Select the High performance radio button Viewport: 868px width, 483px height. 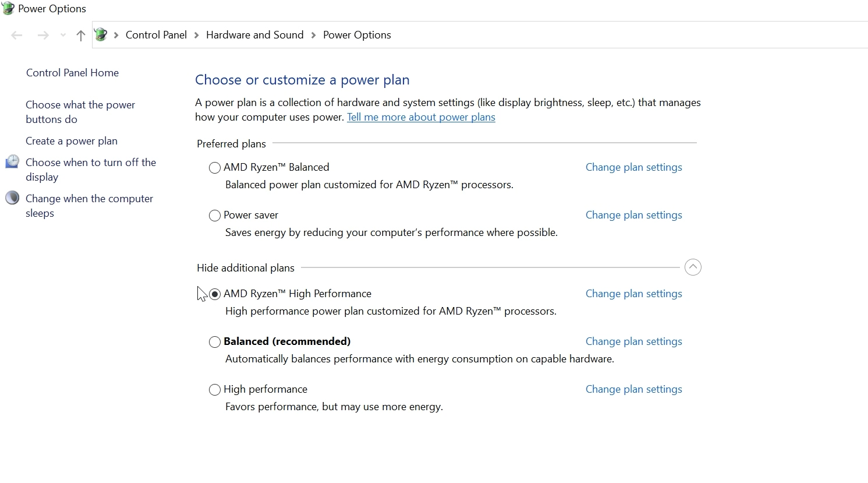pos(215,390)
